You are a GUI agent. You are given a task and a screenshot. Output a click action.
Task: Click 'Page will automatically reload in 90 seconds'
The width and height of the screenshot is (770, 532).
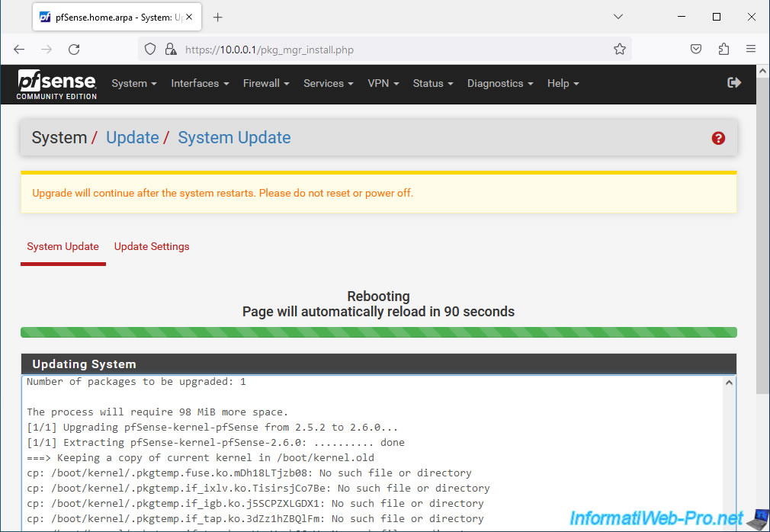(378, 312)
